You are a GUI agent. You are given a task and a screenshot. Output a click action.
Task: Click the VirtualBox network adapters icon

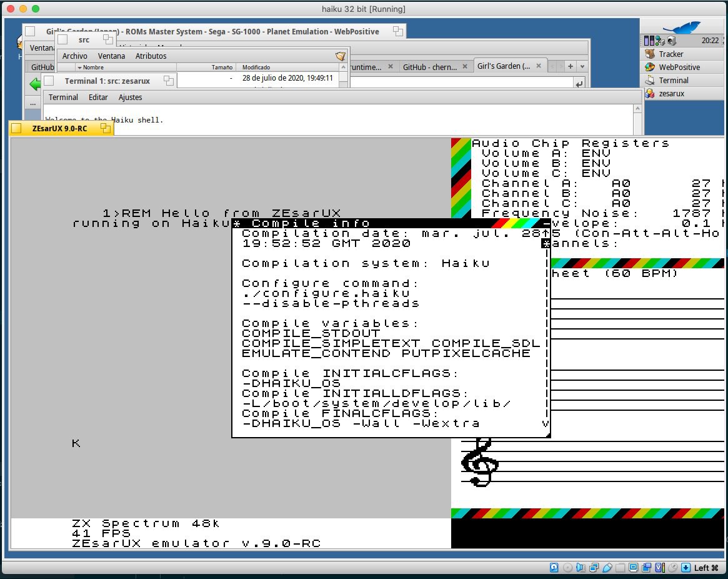point(594,567)
